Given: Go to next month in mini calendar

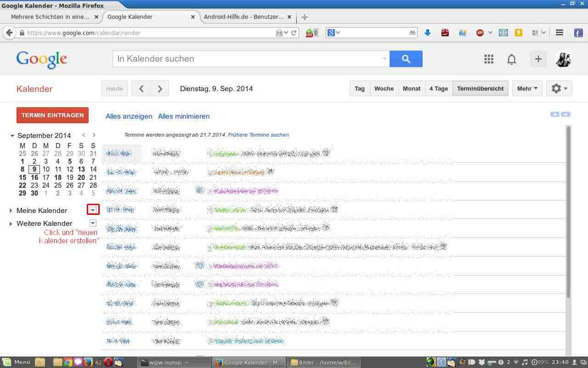Looking at the screenshot, I should click(94, 135).
